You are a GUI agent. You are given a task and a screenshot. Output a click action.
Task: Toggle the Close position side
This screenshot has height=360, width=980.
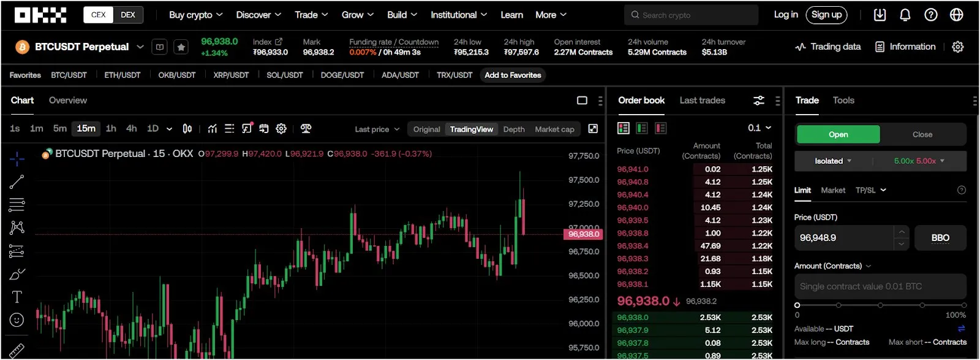tap(922, 134)
